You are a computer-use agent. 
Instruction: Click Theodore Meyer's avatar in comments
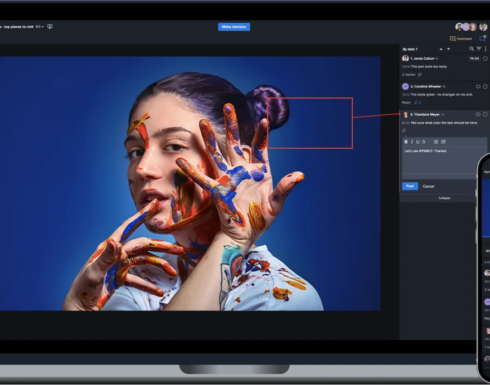point(406,115)
